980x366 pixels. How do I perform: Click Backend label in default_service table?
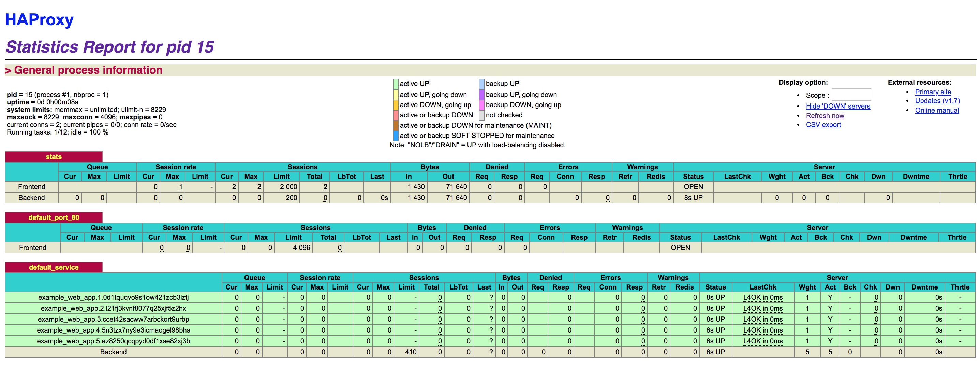[x=113, y=352]
